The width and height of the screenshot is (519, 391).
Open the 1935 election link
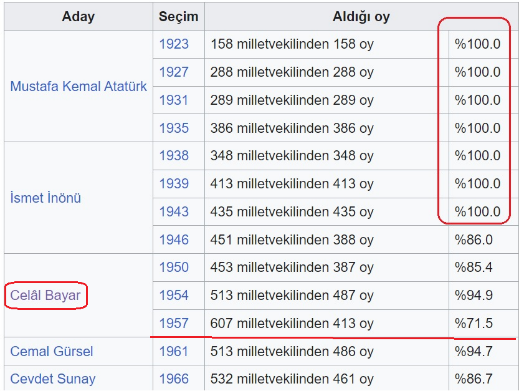click(x=174, y=128)
